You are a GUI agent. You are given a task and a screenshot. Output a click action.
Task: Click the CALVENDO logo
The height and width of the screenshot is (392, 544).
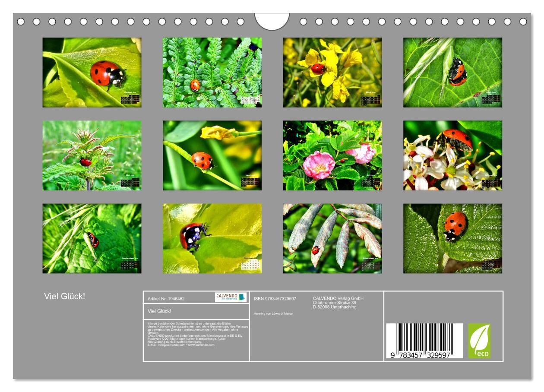(231, 297)
